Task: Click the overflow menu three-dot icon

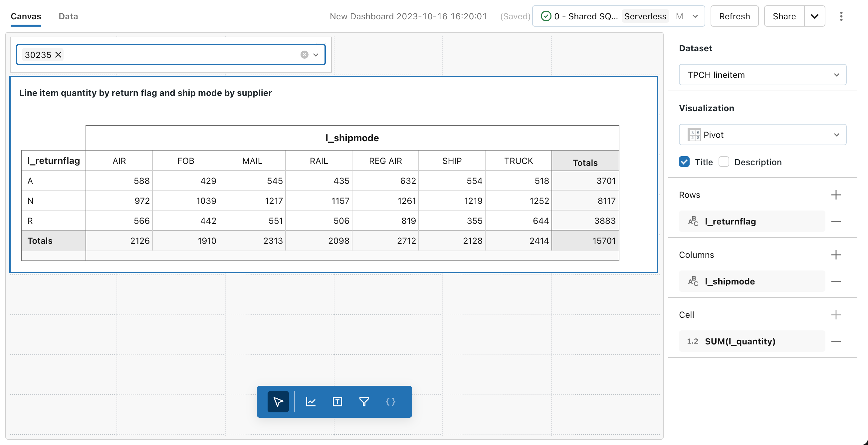Action: (841, 16)
